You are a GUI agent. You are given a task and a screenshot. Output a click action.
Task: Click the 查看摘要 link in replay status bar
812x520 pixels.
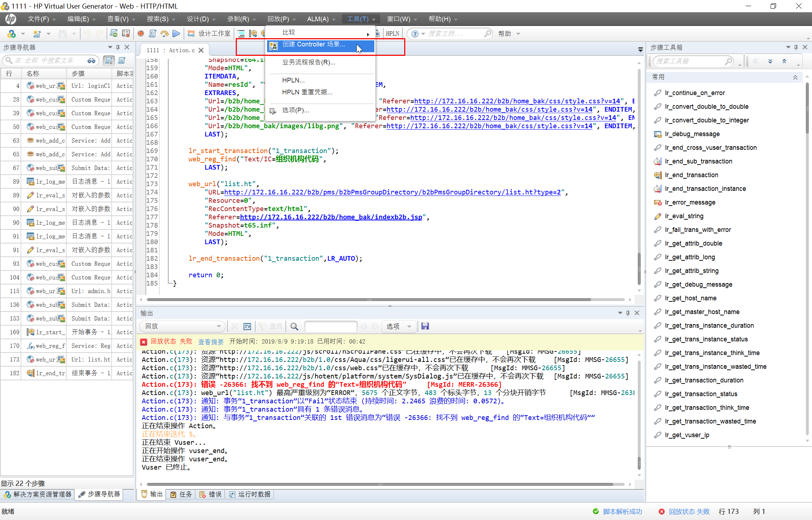coord(211,342)
